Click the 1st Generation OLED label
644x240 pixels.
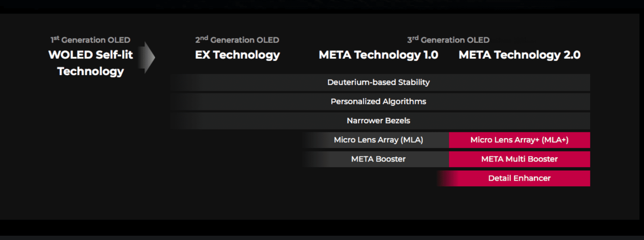(x=90, y=40)
